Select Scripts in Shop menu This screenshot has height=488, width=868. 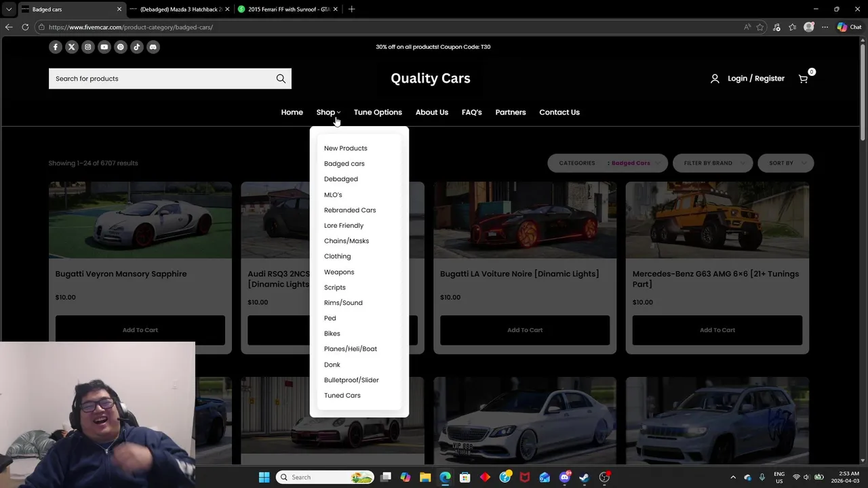click(x=334, y=287)
